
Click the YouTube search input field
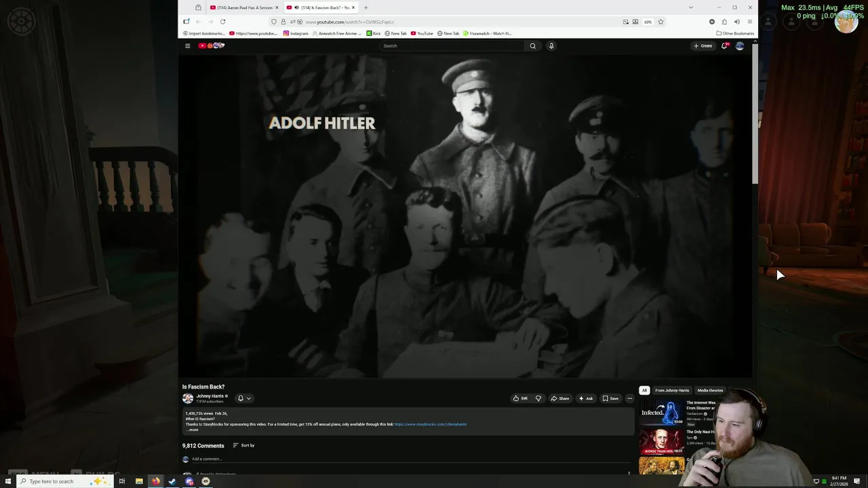point(452,46)
